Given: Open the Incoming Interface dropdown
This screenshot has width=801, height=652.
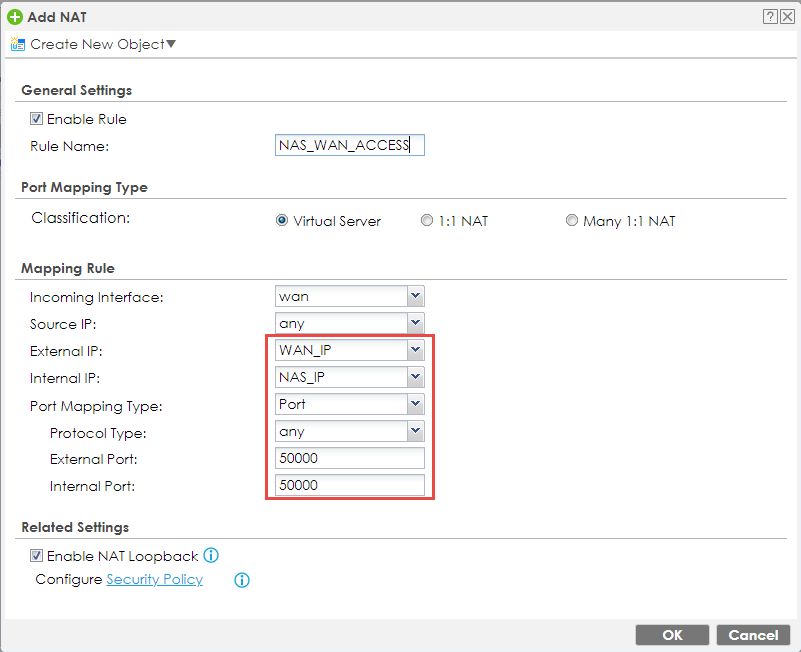Looking at the screenshot, I should tap(416, 297).
